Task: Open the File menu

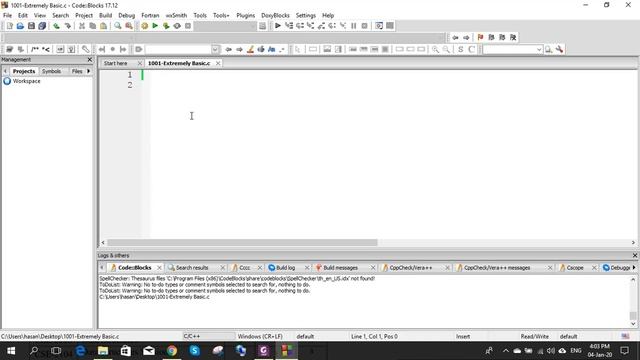Action: [x=7, y=15]
